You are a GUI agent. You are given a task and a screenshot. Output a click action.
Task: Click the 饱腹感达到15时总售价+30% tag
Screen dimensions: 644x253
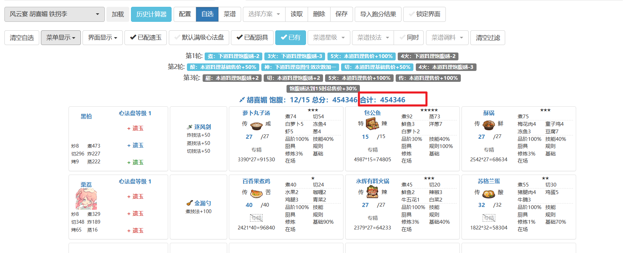(x=323, y=89)
